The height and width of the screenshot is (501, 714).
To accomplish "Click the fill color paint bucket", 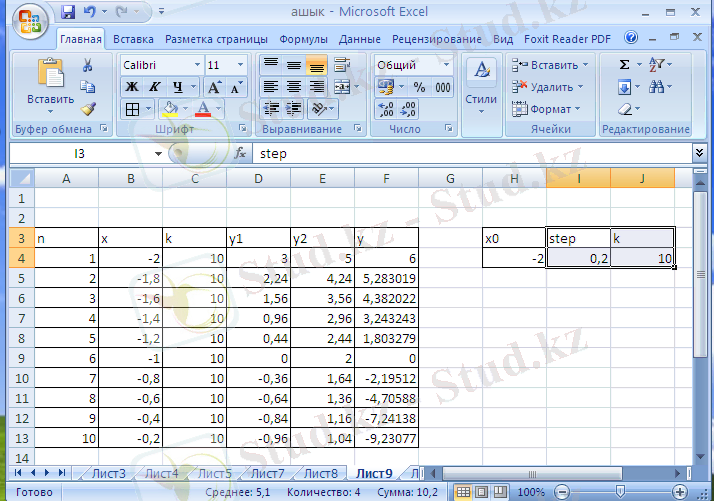I will coord(171,109).
